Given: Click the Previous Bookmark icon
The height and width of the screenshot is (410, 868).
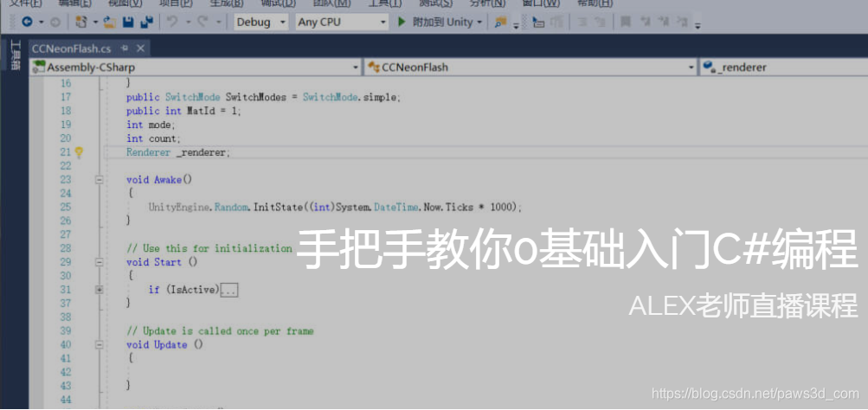Looking at the screenshot, I should 645,22.
